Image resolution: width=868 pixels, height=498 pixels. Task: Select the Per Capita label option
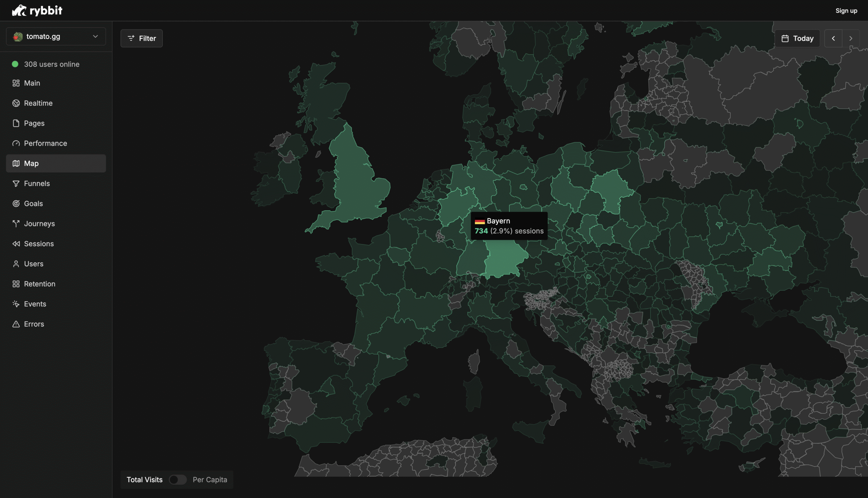[210, 479]
